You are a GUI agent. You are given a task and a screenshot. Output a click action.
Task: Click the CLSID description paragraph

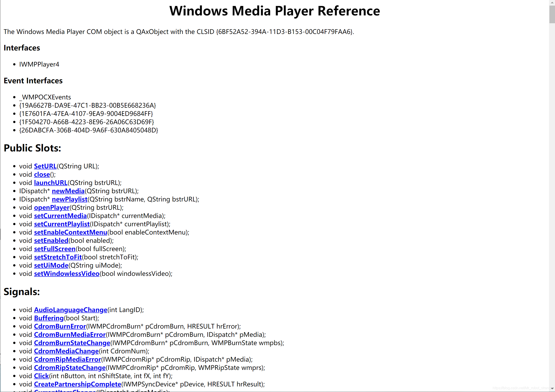pos(179,32)
